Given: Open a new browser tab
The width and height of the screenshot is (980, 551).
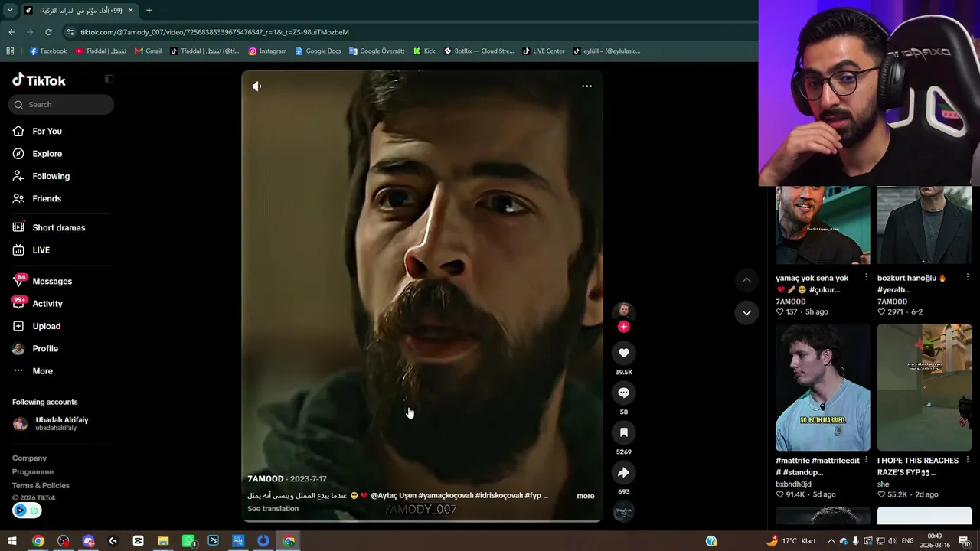Looking at the screenshot, I should pos(149,11).
